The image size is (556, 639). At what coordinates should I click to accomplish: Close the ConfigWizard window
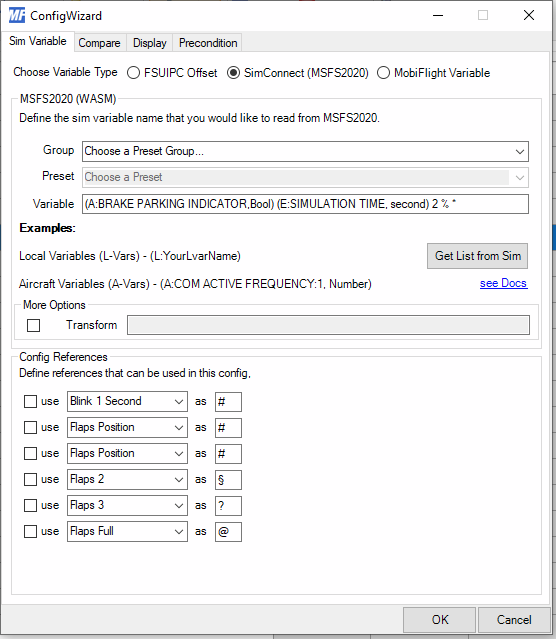click(x=529, y=15)
